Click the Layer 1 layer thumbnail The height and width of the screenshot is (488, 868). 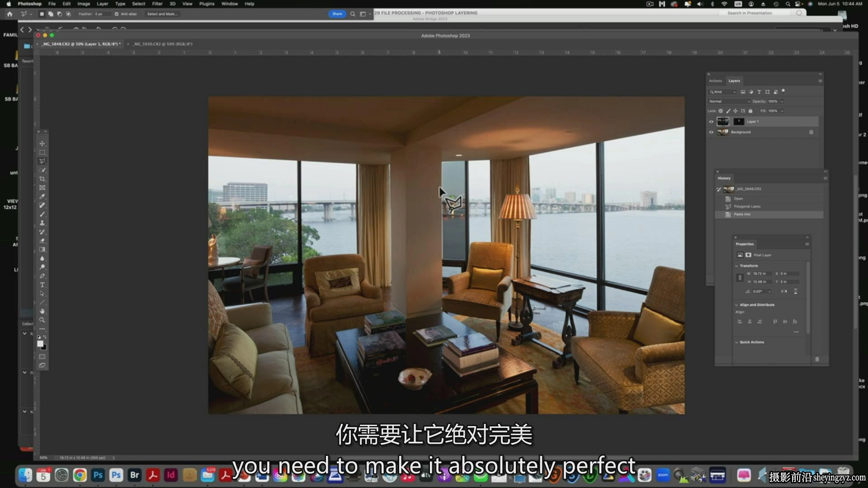click(723, 122)
